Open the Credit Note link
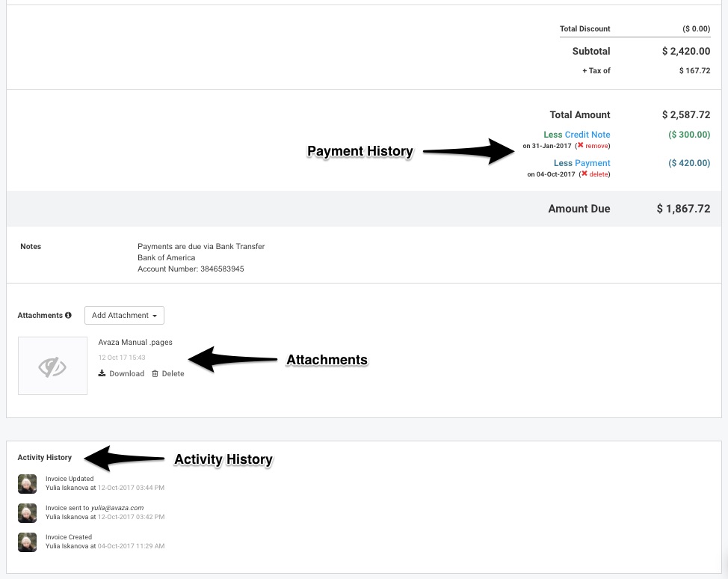 (587, 135)
